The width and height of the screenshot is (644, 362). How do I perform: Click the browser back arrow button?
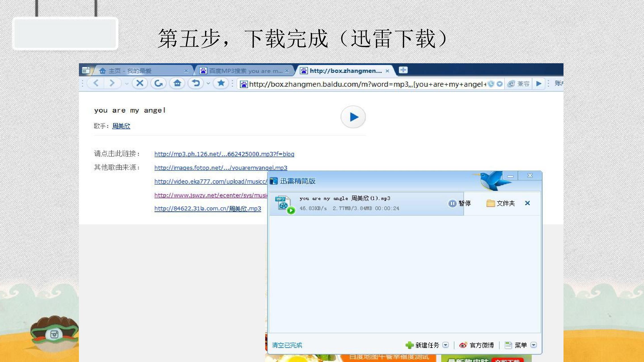tap(96, 83)
